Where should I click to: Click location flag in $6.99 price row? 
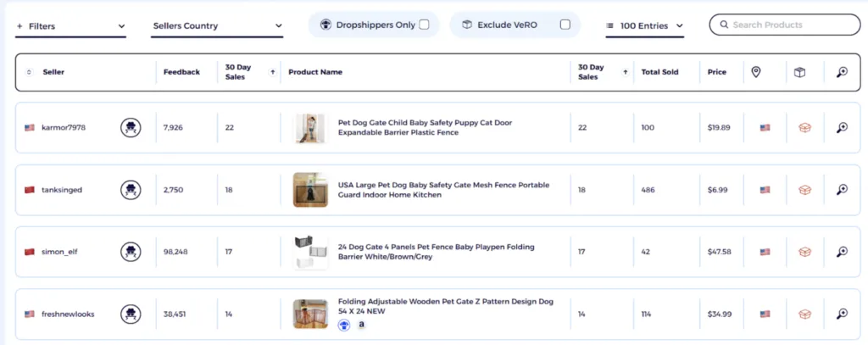pyautogui.click(x=765, y=190)
